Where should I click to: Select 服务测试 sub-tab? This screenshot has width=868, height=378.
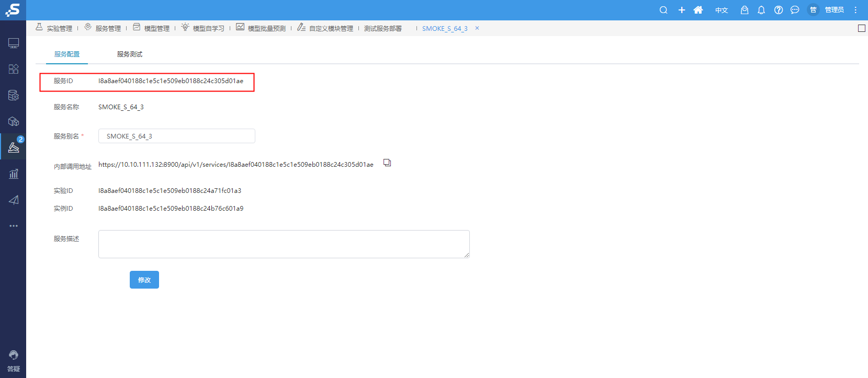[130, 54]
